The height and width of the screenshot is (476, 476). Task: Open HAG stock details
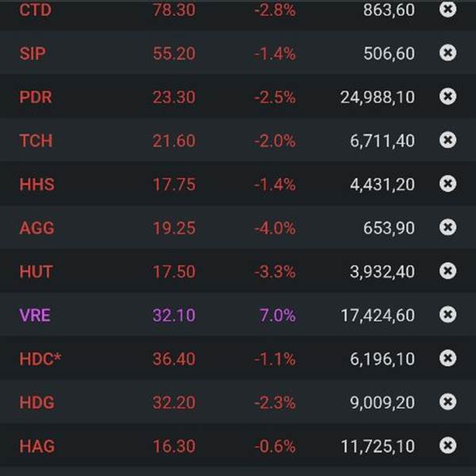(x=36, y=446)
